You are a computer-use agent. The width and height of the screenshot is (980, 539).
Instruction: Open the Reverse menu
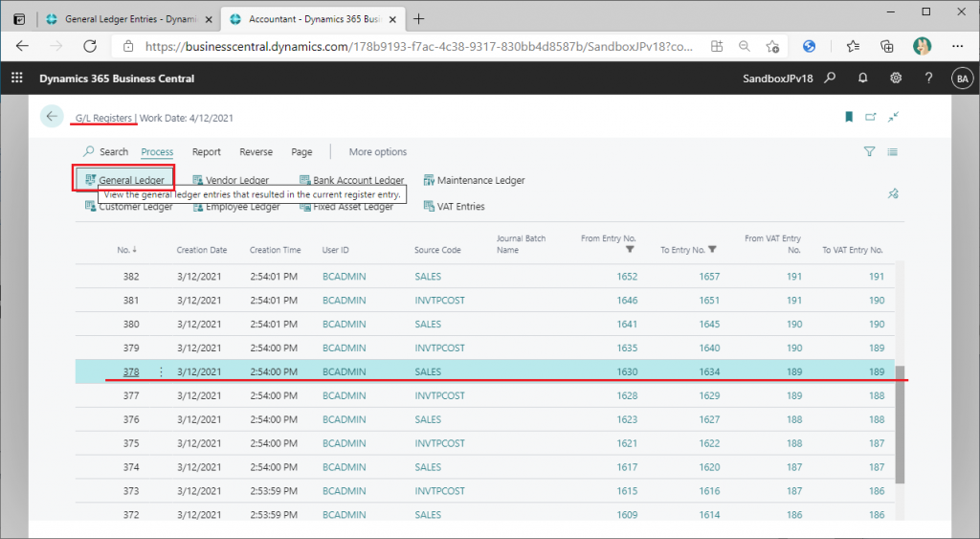click(x=256, y=152)
